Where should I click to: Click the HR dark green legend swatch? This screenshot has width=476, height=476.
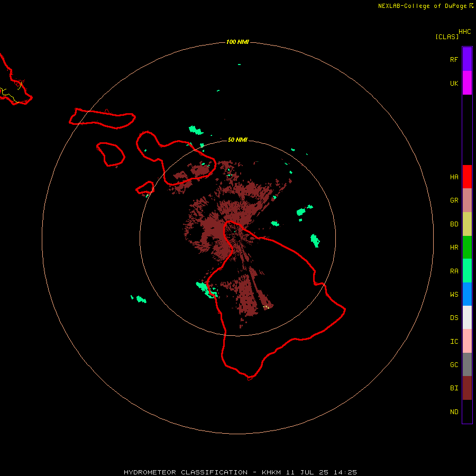tap(467, 248)
